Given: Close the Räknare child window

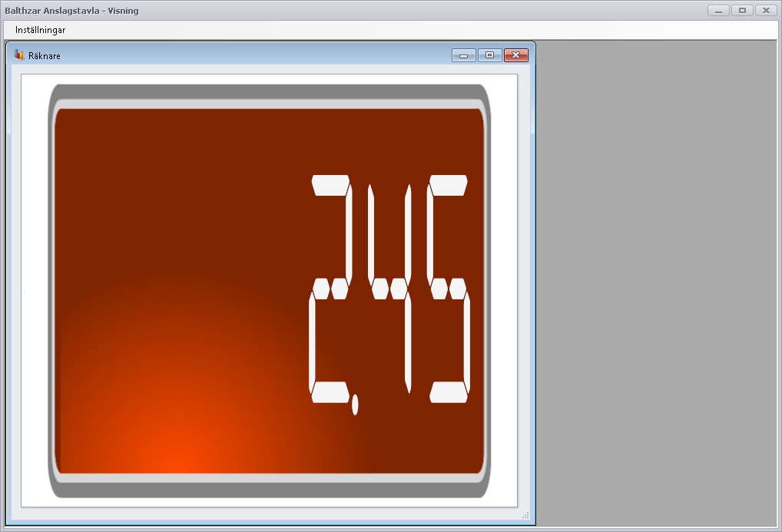Looking at the screenshot, I should (x=516, y=55).
